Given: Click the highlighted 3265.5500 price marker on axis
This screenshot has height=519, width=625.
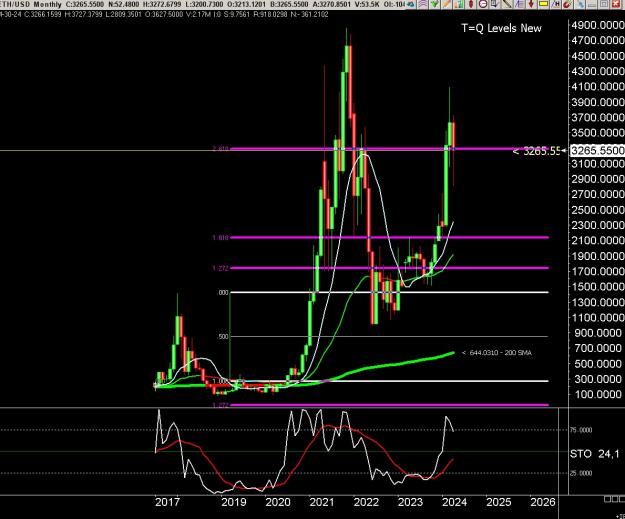Looking at the screenshot, I should coord(597,150).
